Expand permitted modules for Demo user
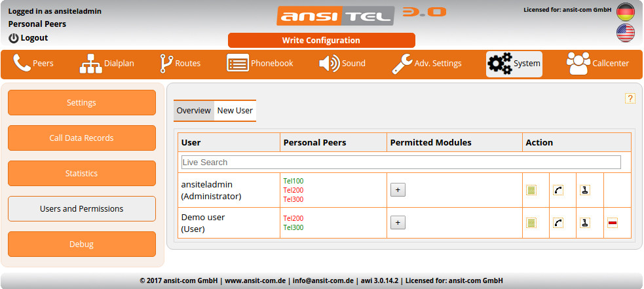Viewport: 644px width, 289px height. pyautogui.click(x=398, y=223)
